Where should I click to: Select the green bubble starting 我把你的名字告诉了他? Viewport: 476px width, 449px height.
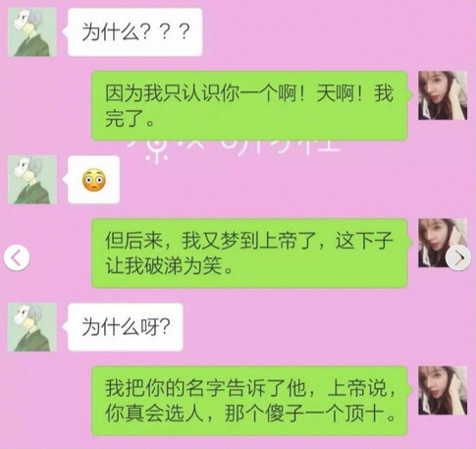pyautogui.click(x=249, y=401)
